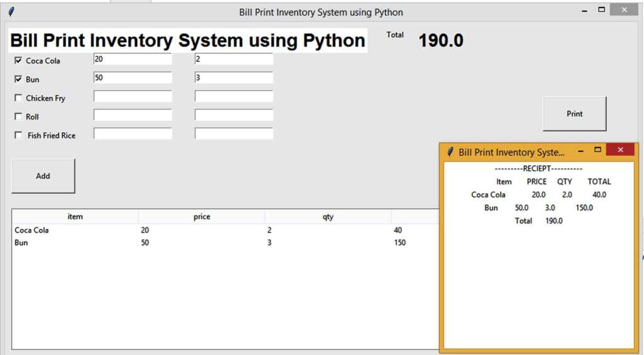Tick the Roll checkbox
Screen dimensions: 644x355
(18, 116)
